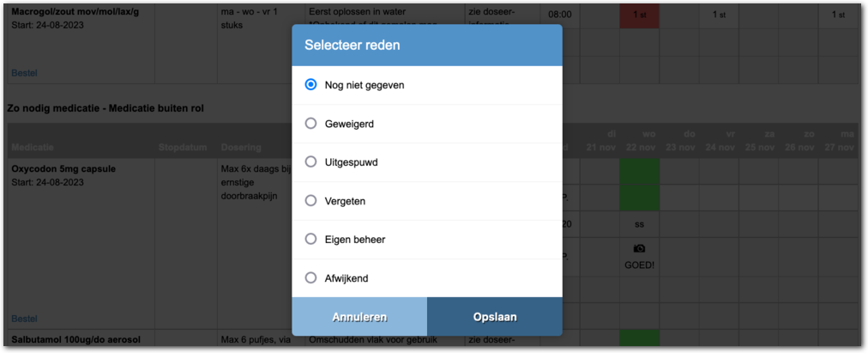Screen dimensions: 868x353
Task: Open the Bestel link under Macrogol/zout
Action: [24, 73]
